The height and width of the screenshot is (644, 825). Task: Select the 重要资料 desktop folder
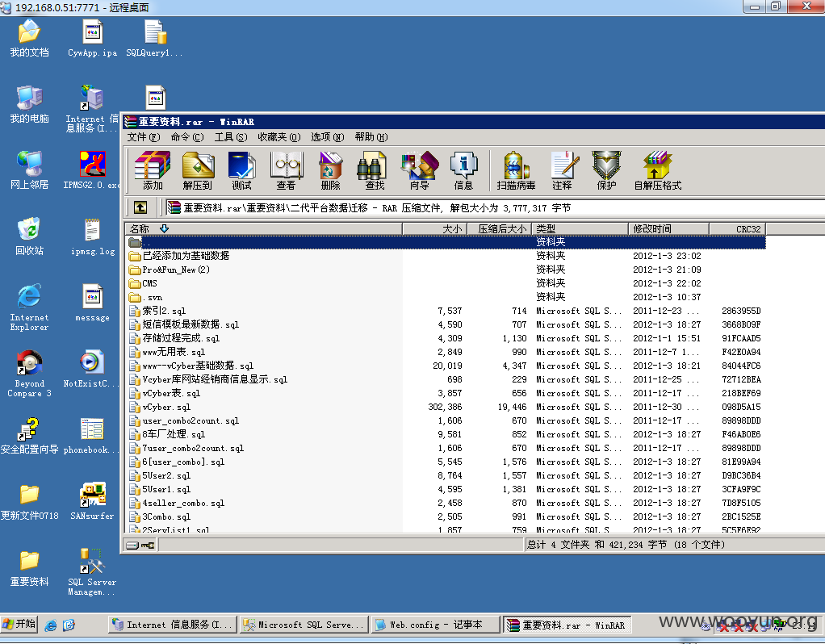29,568
